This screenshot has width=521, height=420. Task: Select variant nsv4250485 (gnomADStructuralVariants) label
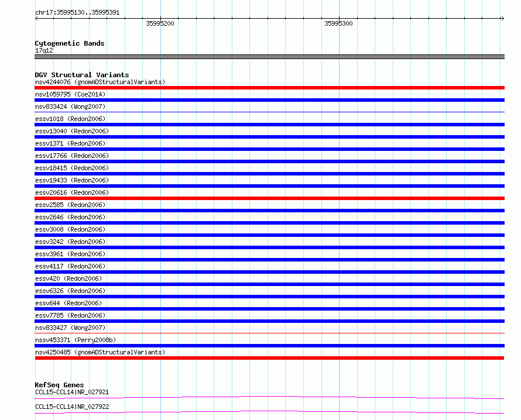(x=100, y=352)
